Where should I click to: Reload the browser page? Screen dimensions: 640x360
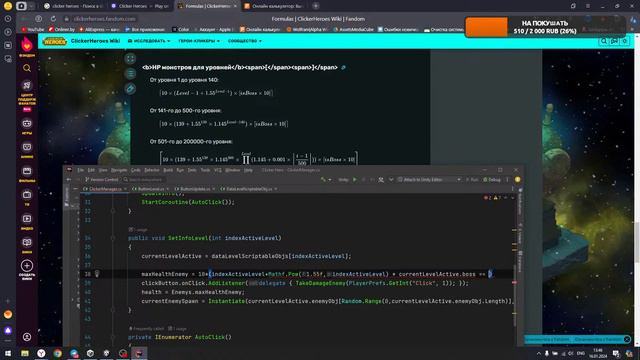[53, 19]
